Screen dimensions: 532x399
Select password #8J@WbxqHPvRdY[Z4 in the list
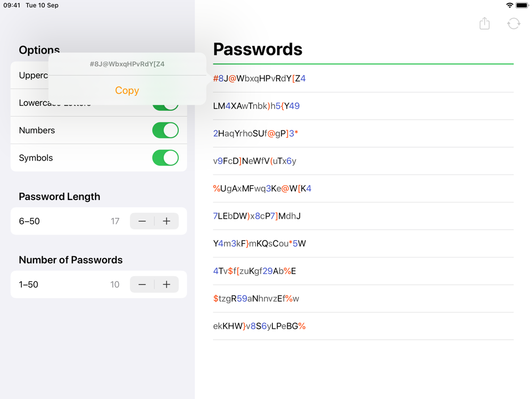363,78
